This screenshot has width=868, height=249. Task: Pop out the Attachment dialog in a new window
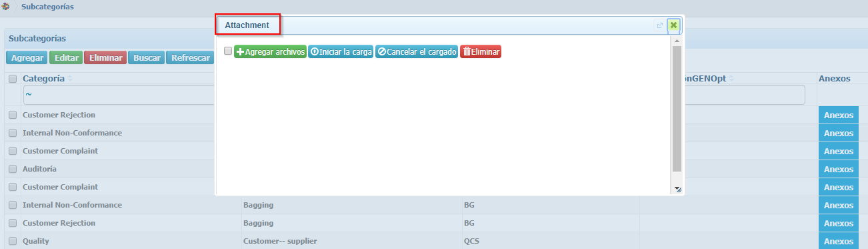[660, 25]
